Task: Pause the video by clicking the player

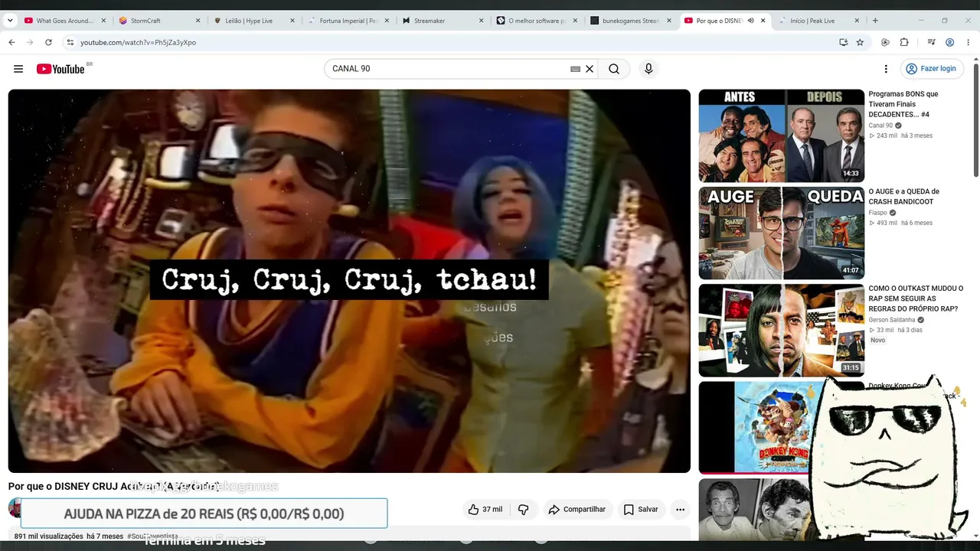Action: [x=349, y=281]
